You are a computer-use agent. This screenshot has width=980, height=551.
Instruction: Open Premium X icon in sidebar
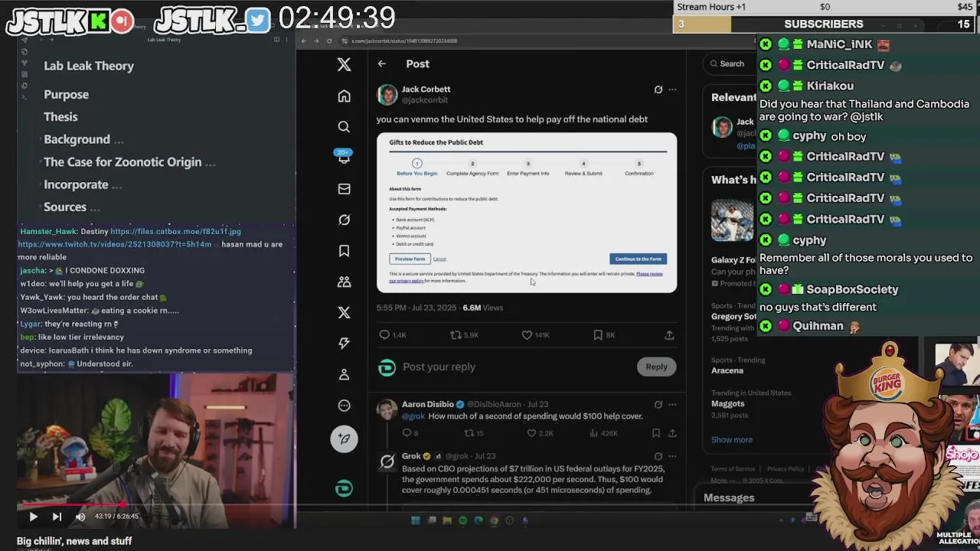(x=344, y=312)
